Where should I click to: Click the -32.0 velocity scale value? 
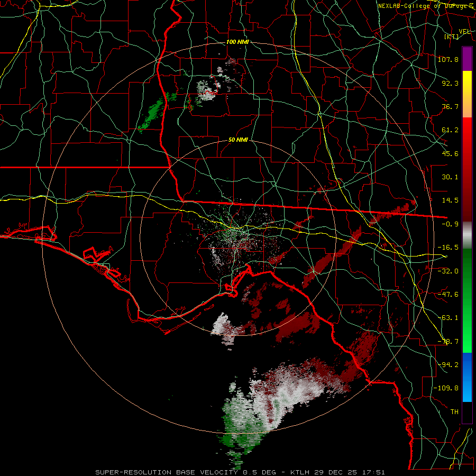(448, 271)
